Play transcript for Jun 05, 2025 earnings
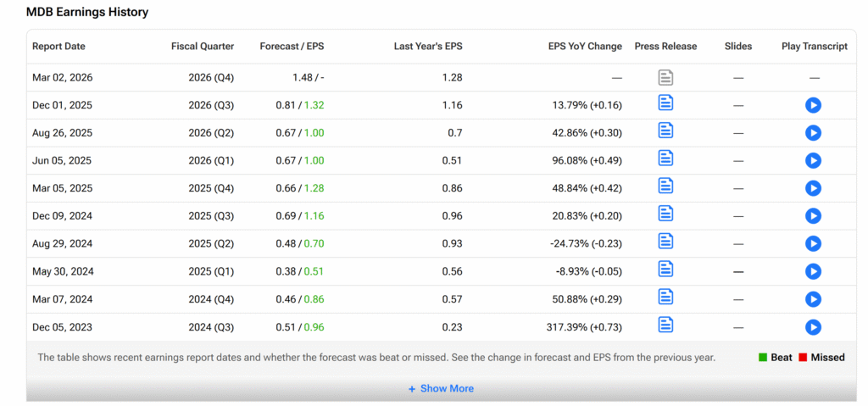Viewport: 868px width, 406px height. coord(813,160)
